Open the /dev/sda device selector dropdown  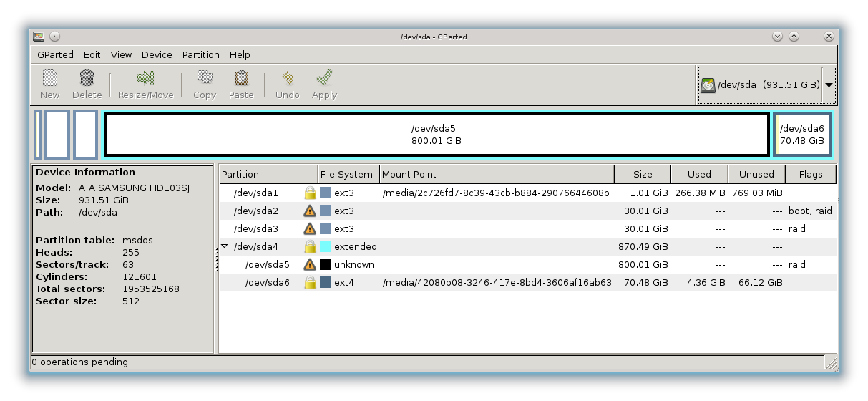(x=829, y=85)
